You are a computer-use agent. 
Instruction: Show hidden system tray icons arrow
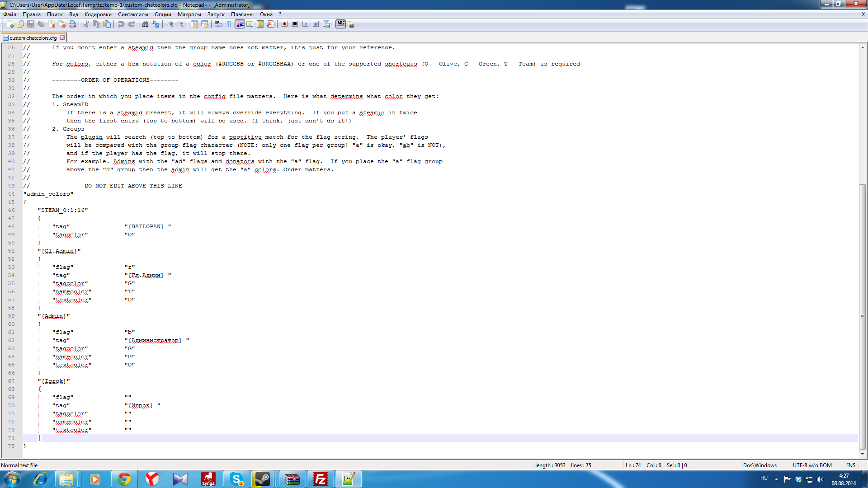click(x=776, y=479)
